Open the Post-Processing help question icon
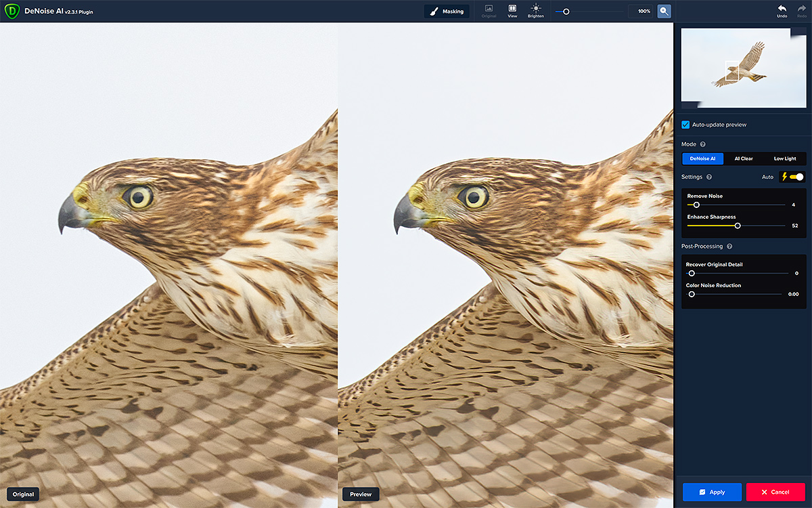The width and height of the screenshot is (812, 508). [x=729, y=247]
